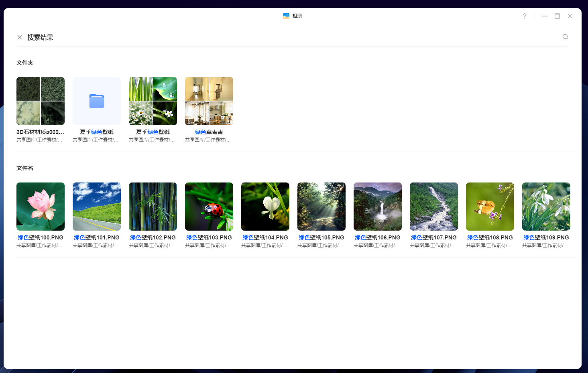Click the file name 绿色壁纸102.PNG
Image resolution: width=588 pixels, height=373 pixels.
(153, 237)
